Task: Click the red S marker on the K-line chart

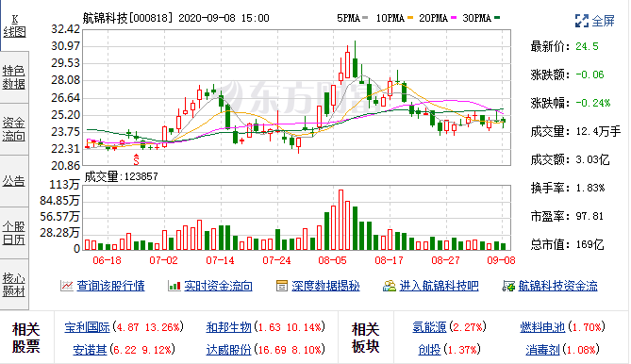Action: 136,159
